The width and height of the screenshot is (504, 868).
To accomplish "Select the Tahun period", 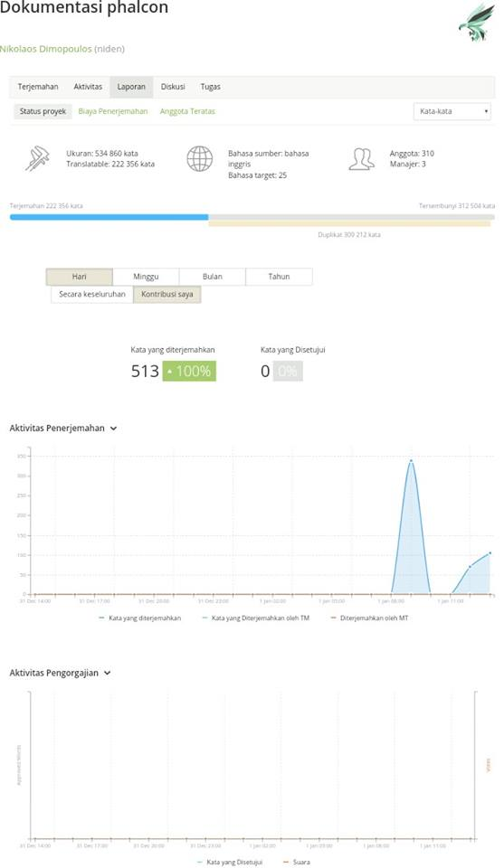I will tap(279, 277).
